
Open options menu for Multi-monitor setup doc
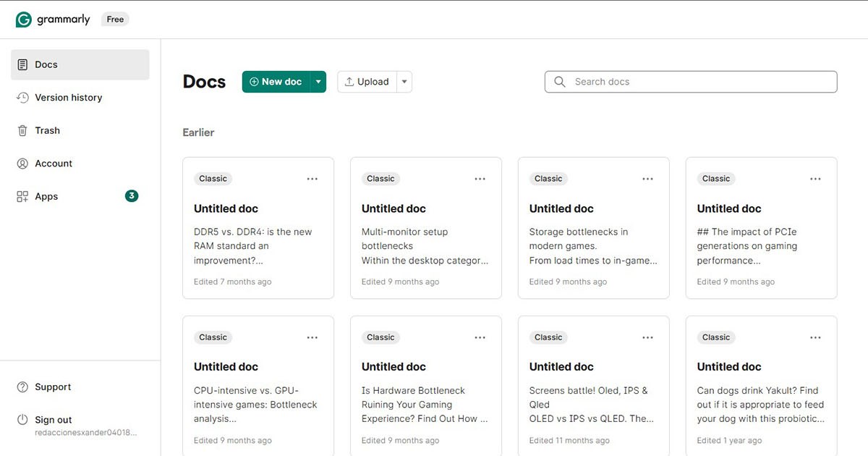point(480,179)
